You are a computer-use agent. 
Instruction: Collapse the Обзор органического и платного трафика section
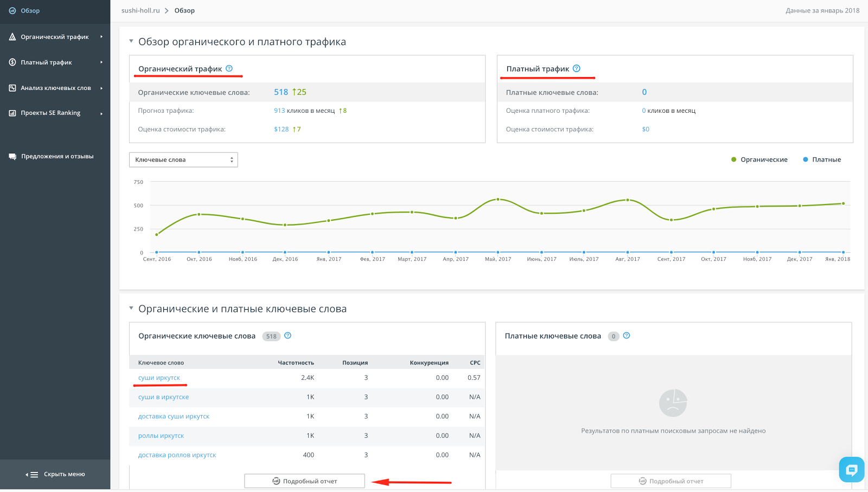(131, 41)
